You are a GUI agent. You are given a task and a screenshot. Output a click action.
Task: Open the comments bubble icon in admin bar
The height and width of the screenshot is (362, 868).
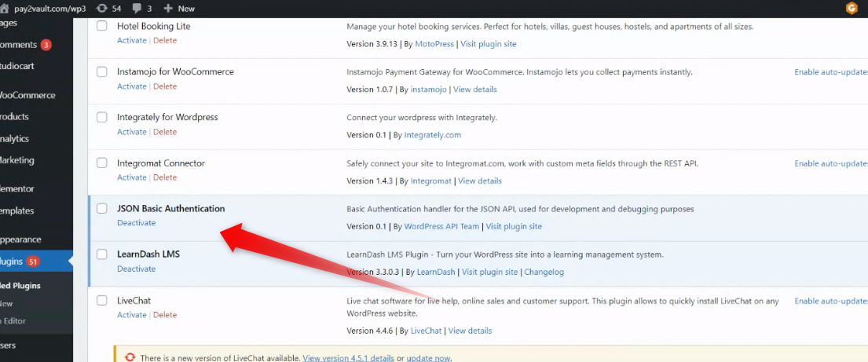[137, 9]
